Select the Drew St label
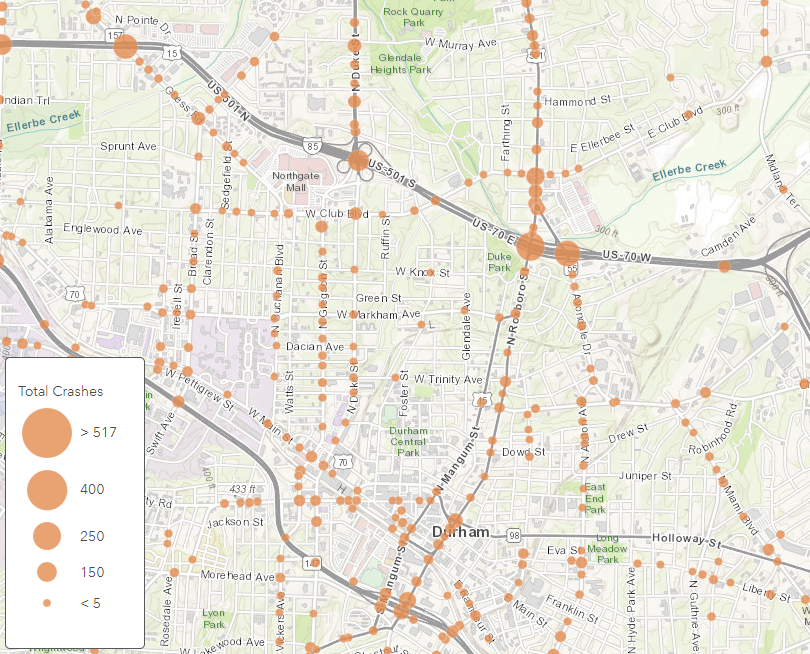 628,433
